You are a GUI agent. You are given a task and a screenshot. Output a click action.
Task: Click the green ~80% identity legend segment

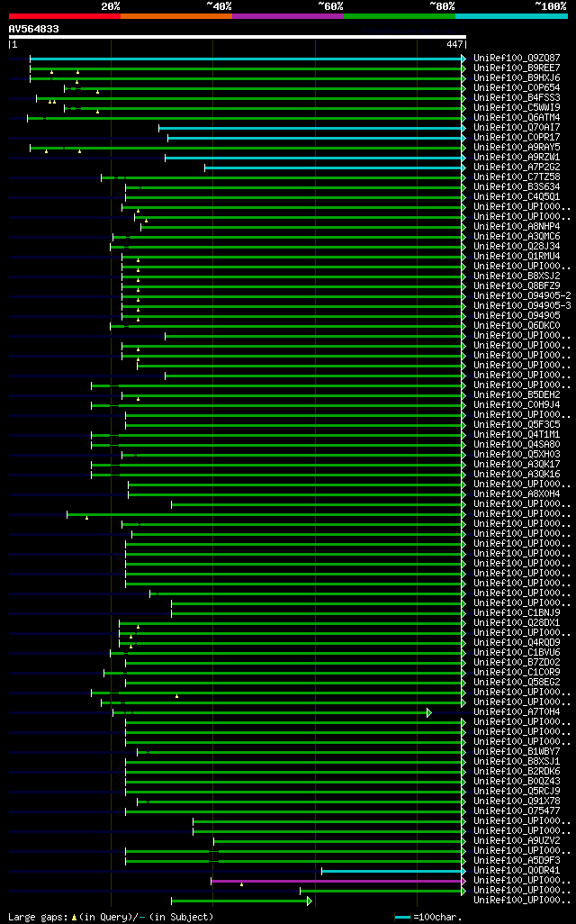point(400,16)
